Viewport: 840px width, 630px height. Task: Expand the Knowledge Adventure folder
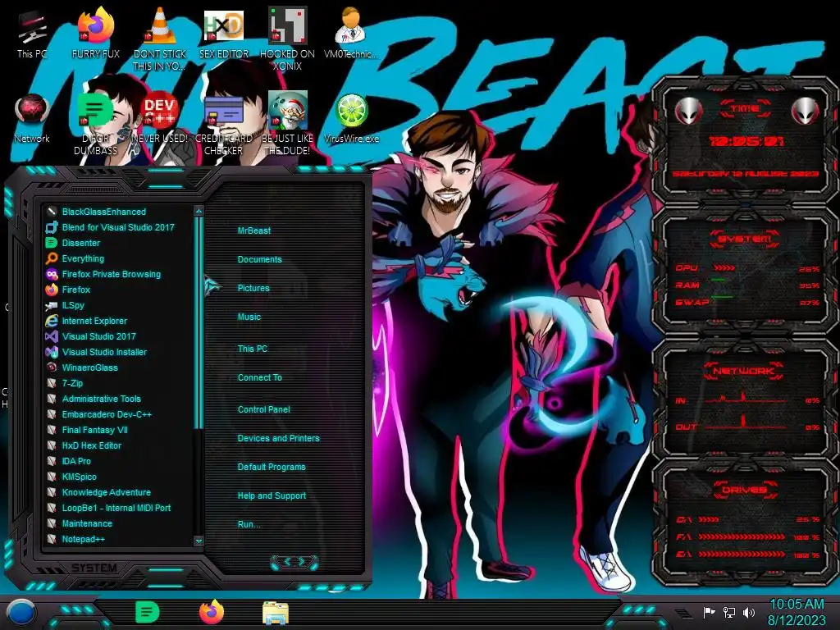tap(106, 492)
